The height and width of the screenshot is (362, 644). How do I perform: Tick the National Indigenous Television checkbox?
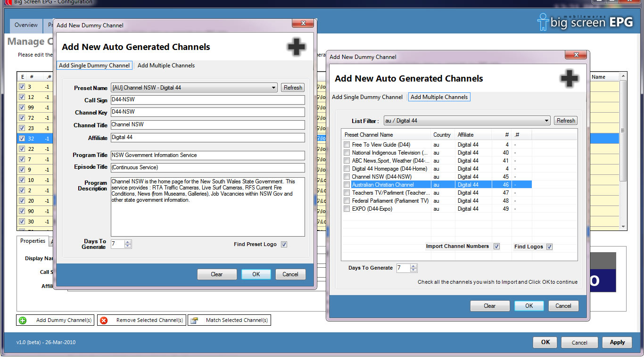point(347,153)
